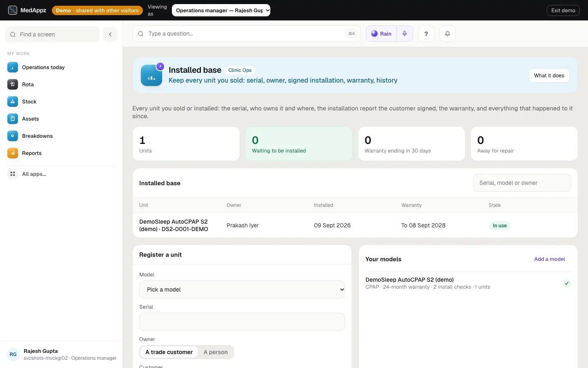Open the Assets sidebar icon
The width and height of the screenshot is (588, 368).
(13, 119)
